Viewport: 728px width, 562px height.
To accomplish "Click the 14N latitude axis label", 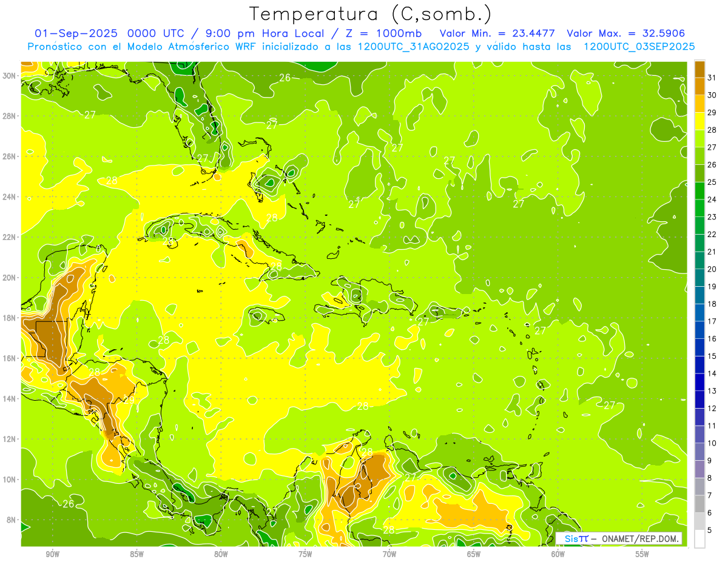I will click(x=10, y=399).
